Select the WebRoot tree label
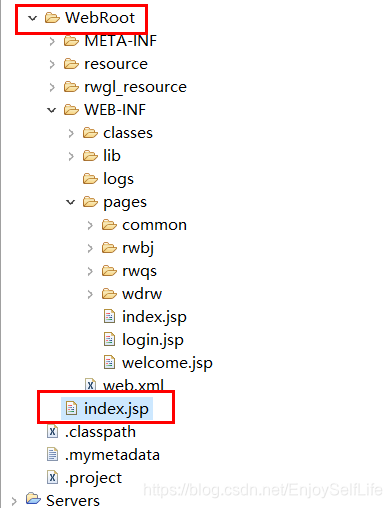 (x=100, y=18)
